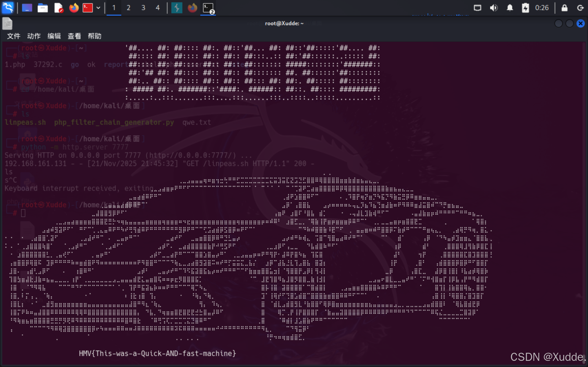Open the red terminal emulator launcher

[88, 8]
